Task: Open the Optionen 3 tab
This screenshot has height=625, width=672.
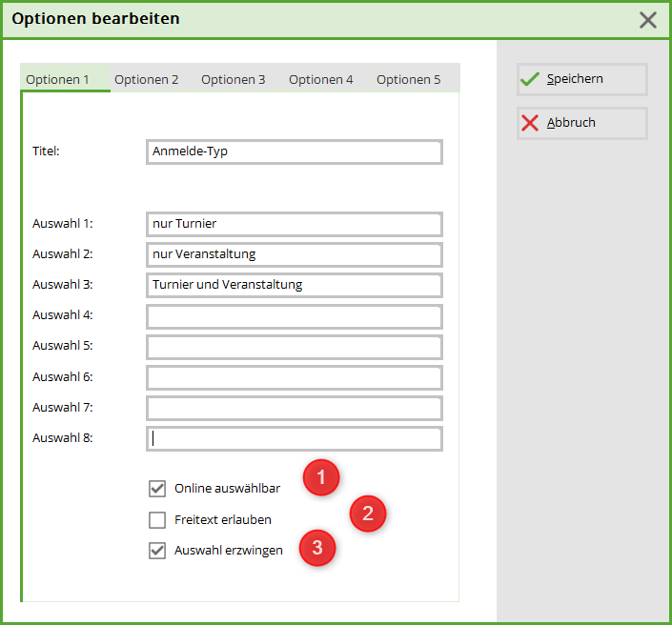Action: (234, 79)
